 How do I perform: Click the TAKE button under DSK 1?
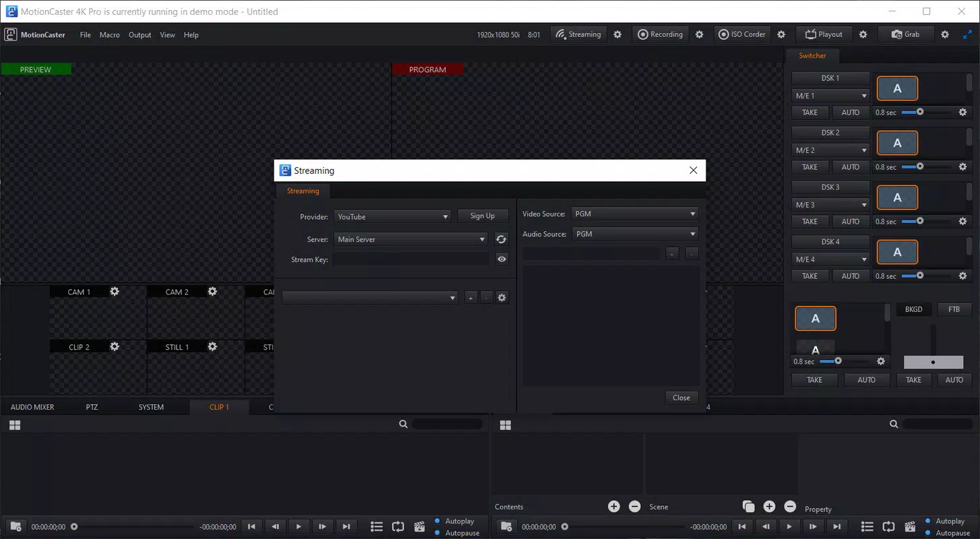810,113
